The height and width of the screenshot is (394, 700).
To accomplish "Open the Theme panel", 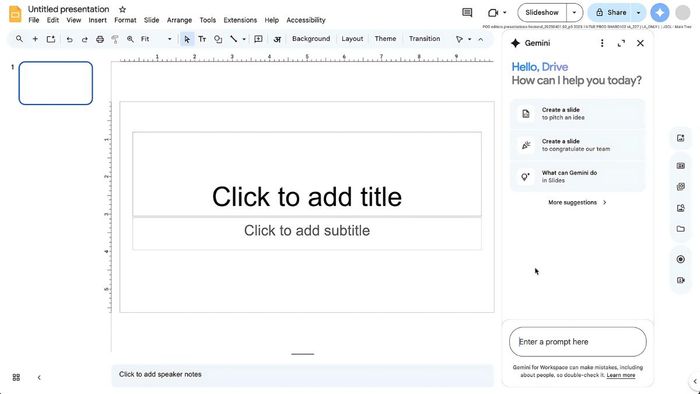I will (385, 39).
